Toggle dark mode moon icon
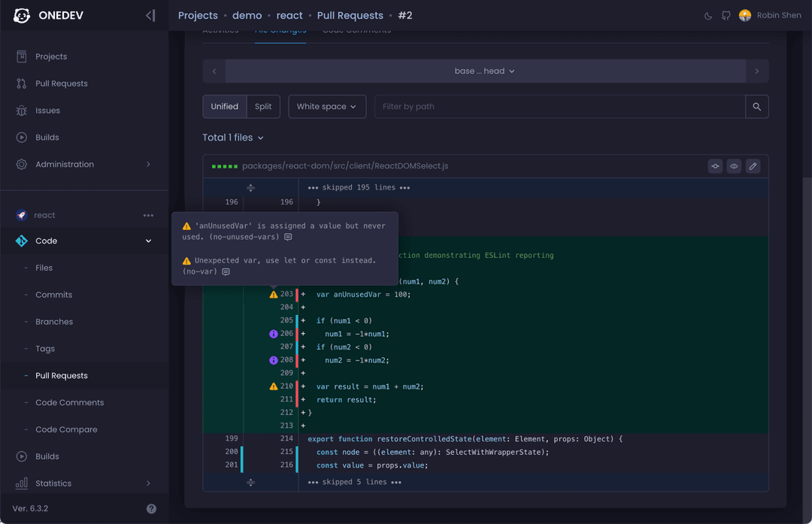 click(708, 16)
